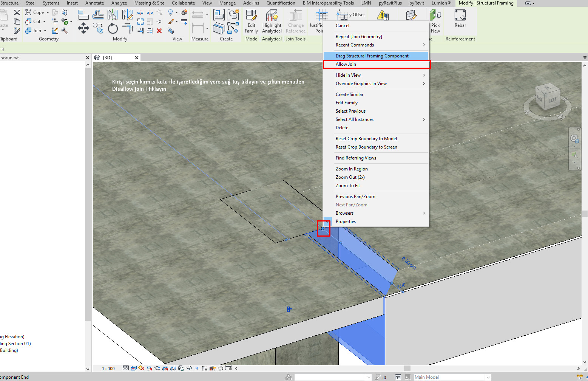Click the red Delete X icon
This screenshot has height=381, width=588.
(x=159, y=31)
